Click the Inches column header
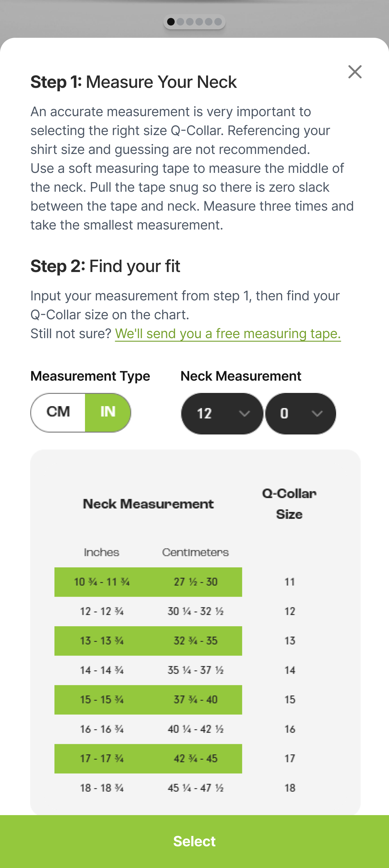This screenshot has width=389, height=868. point(102,552)
